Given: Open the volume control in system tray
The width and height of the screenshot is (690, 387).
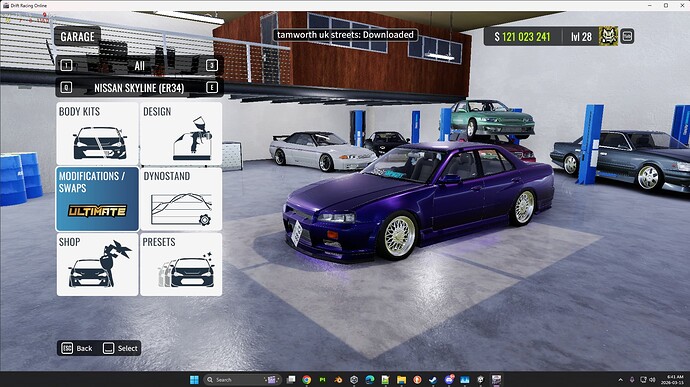Looking at the screenshot, I should coord(653,380).
